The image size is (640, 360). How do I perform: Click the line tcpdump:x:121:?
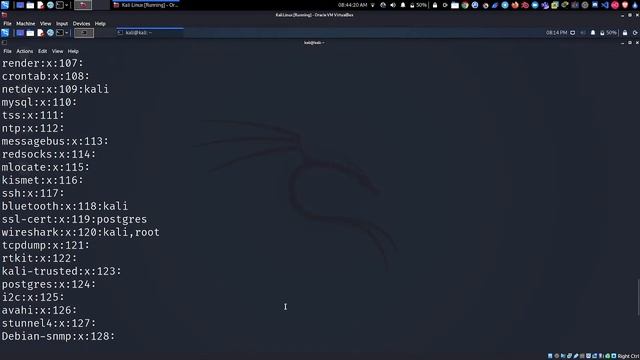point(45,245)
